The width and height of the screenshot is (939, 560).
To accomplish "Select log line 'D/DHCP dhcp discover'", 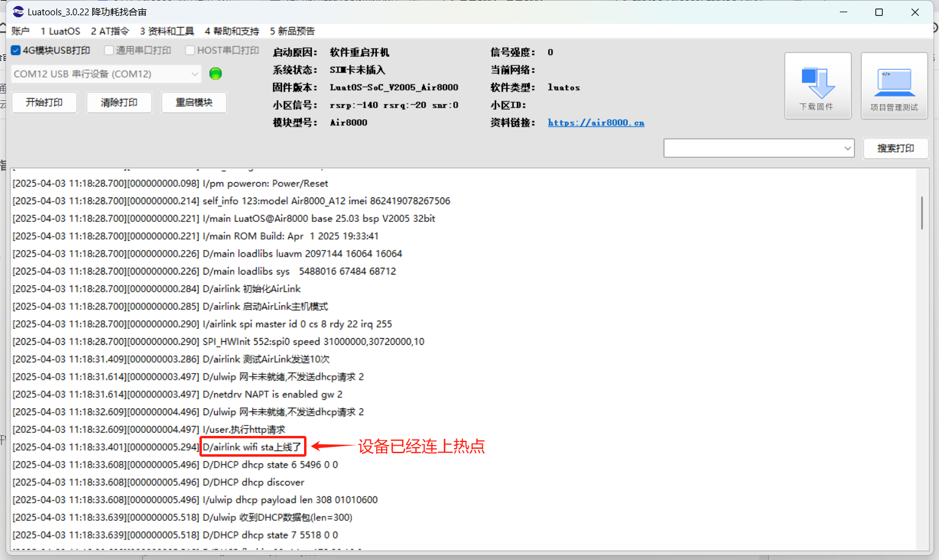I will tap(158, 482).
